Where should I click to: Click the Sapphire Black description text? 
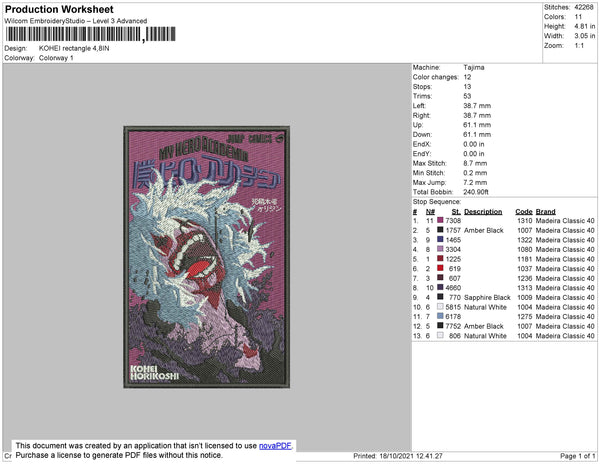tap(487, 297)
